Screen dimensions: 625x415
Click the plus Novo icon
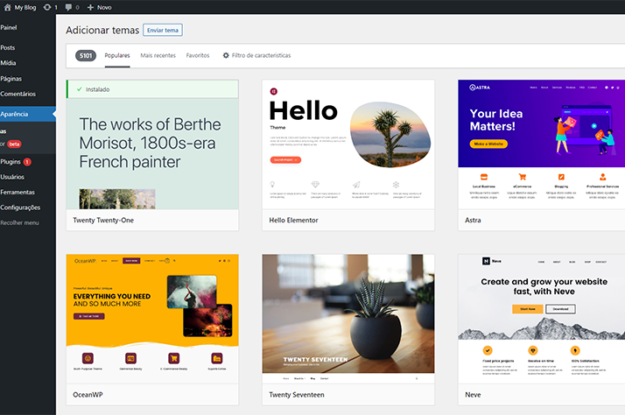(x=90, y=7)
